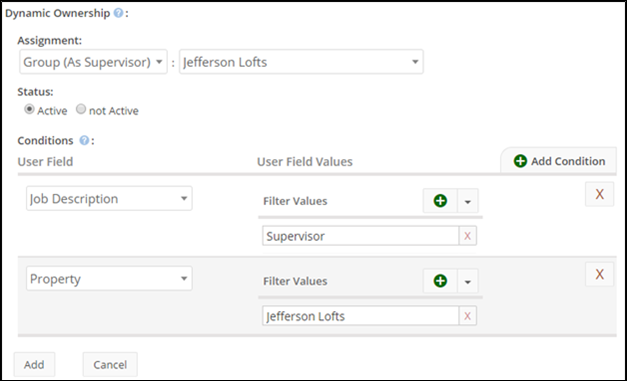The width and height of the screenshot is (627, 381).
Task: Expand arrow next to Job Description filter plus
Action: tap(467, 201)
